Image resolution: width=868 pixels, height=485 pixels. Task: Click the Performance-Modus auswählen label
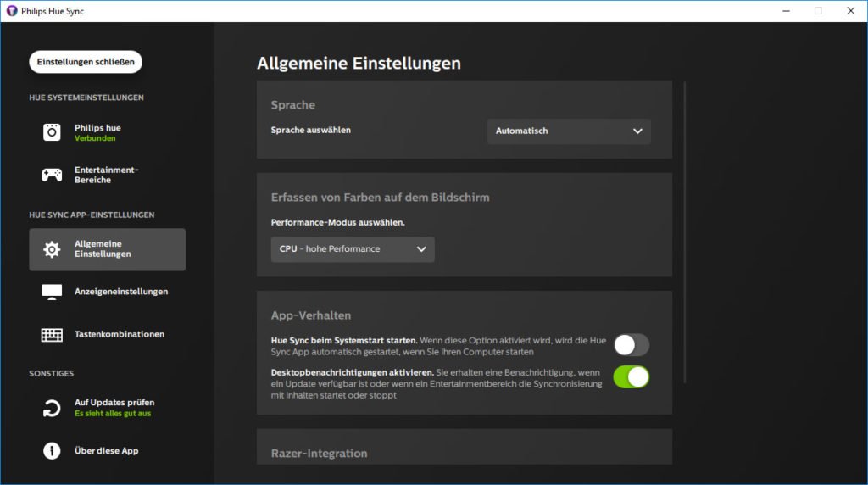tap(337, 222)
